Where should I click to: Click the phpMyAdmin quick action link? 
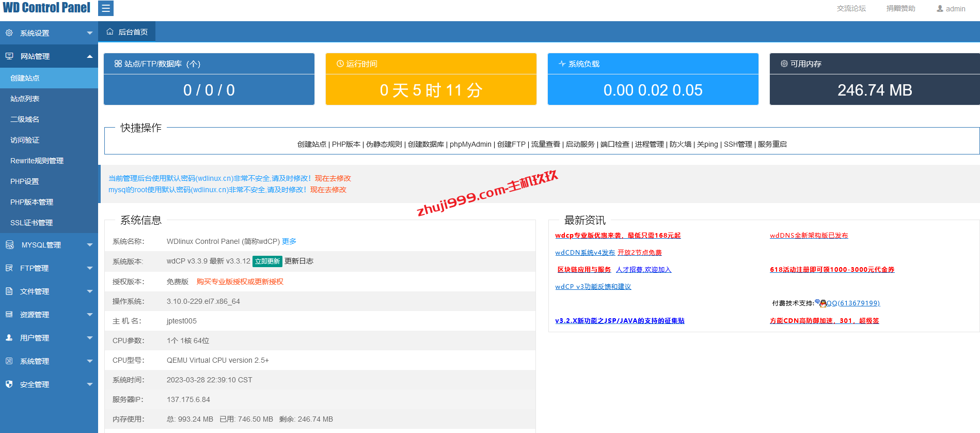470,144
